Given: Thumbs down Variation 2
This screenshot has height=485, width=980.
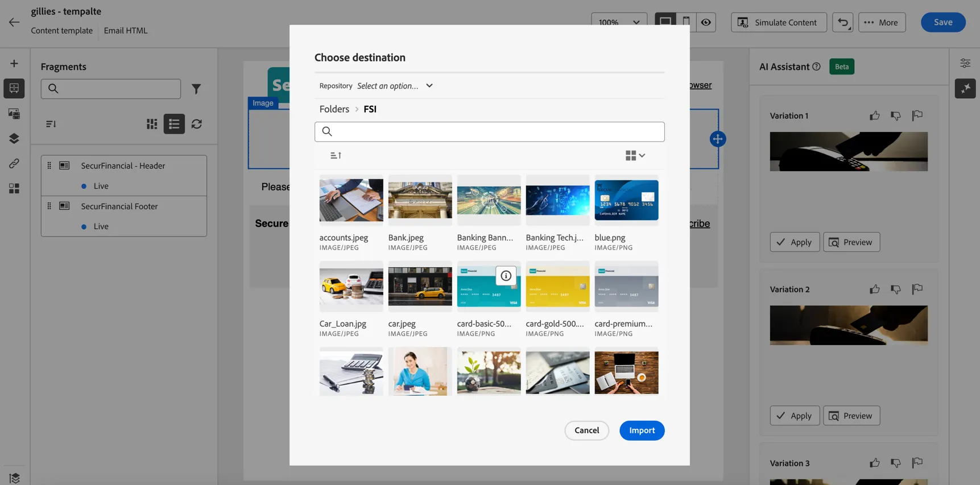Looking at the screenshot, I should coord(896,289).
